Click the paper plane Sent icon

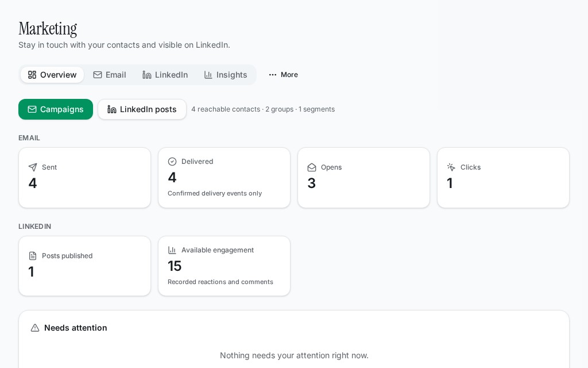tap(33, 167)
